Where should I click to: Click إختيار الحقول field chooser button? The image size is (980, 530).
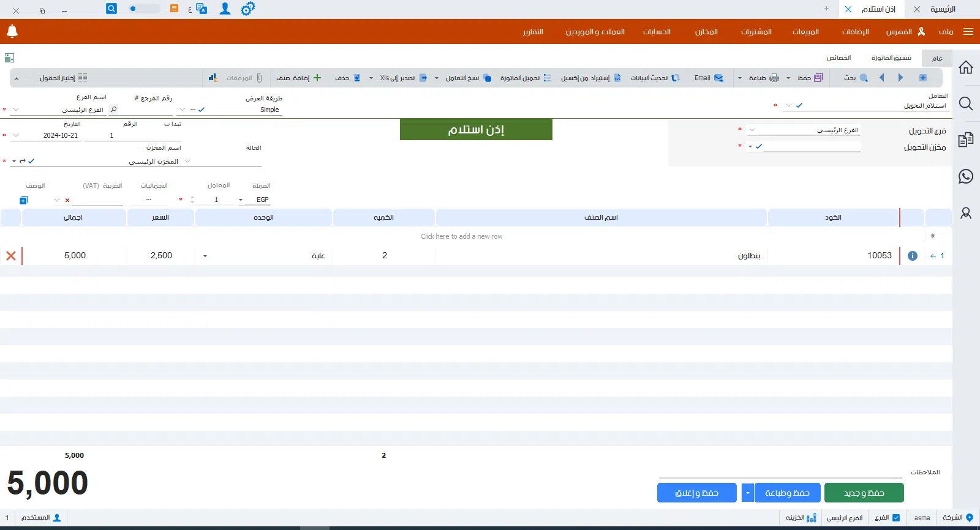tap(64, 78)
